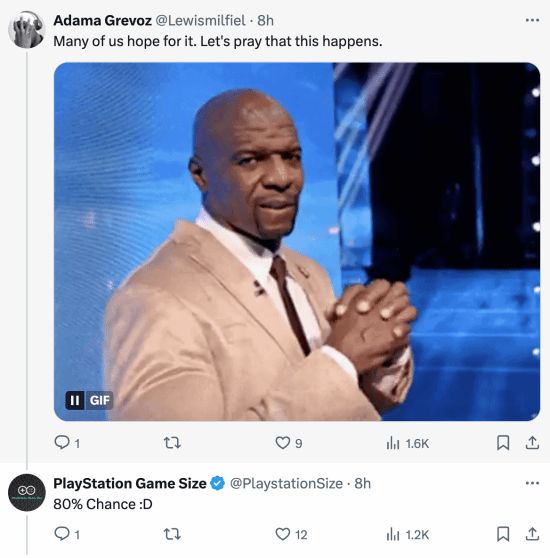Open more options for Adama Grevoz's tweet

pyautogui.click(x=532, y=20)
